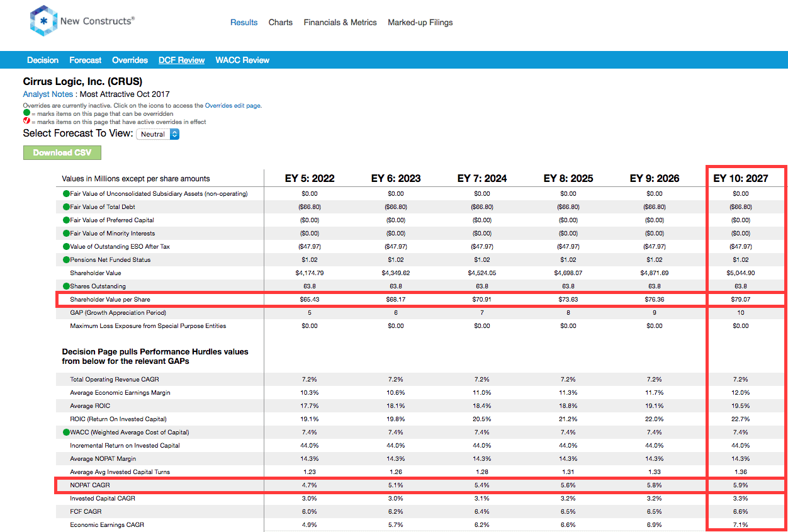Click the $79.07 shareholder value per share cell
The width and height of the screenshot is (788, 532).
(740, 300)
